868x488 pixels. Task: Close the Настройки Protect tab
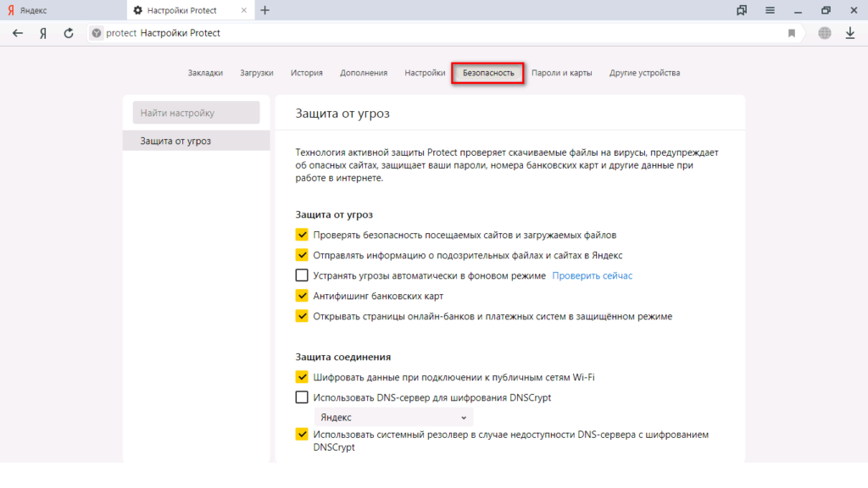tap(243, 10)
